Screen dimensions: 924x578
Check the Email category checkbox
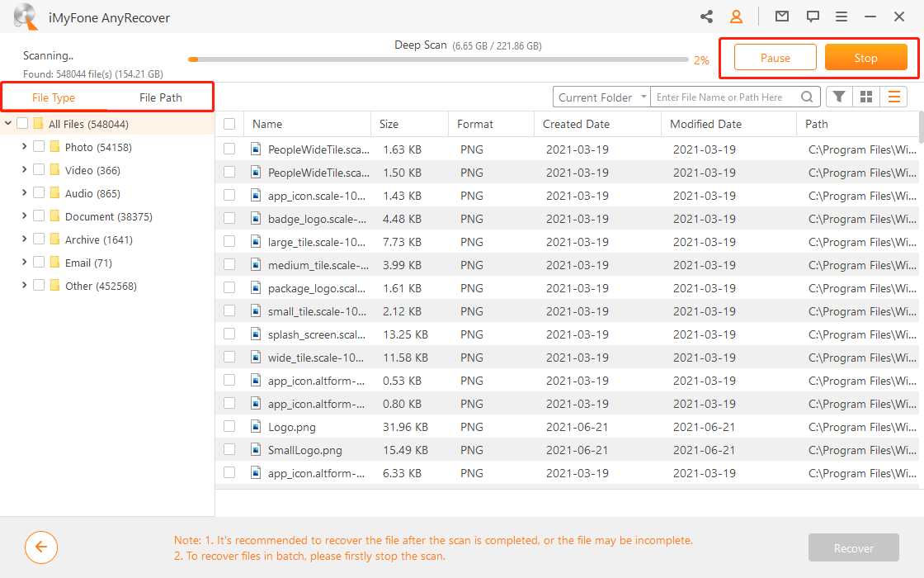(x=39, y=262)
